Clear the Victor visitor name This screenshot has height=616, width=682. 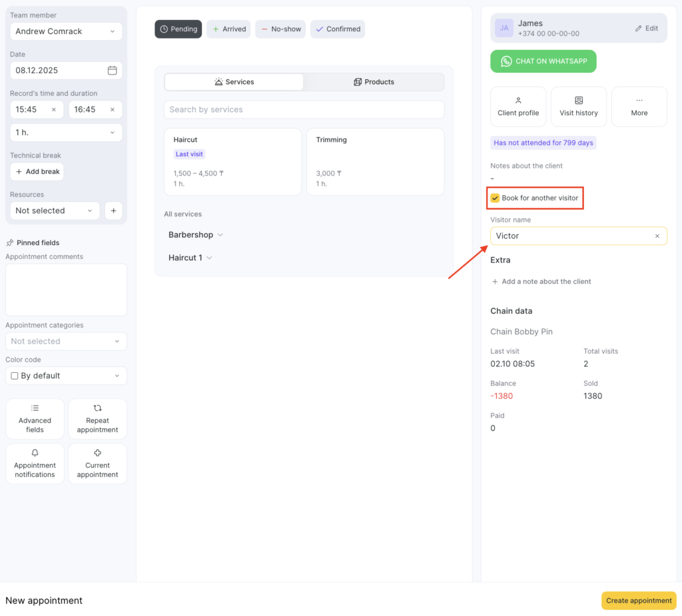pyautogui.click(x=657, y=236)
